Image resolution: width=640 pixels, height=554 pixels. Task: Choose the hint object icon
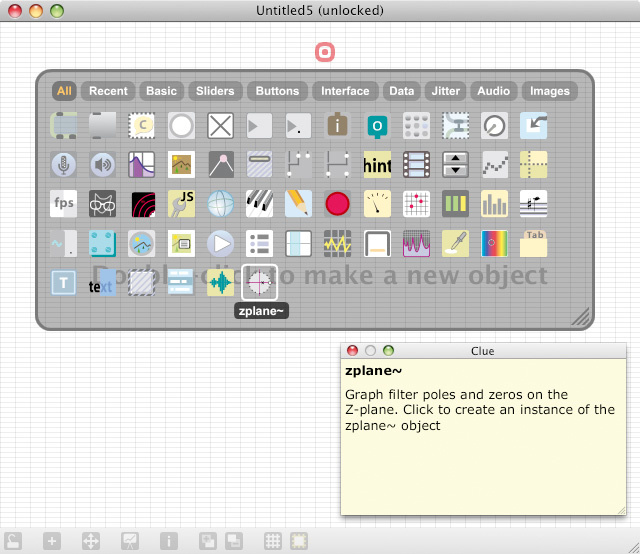point(377,164)
